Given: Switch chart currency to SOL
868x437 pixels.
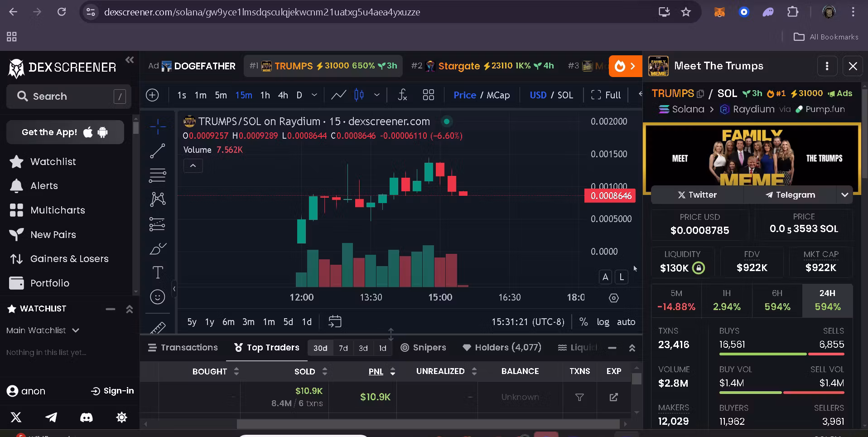Looking at the screenshot, I should pos(565,95).
